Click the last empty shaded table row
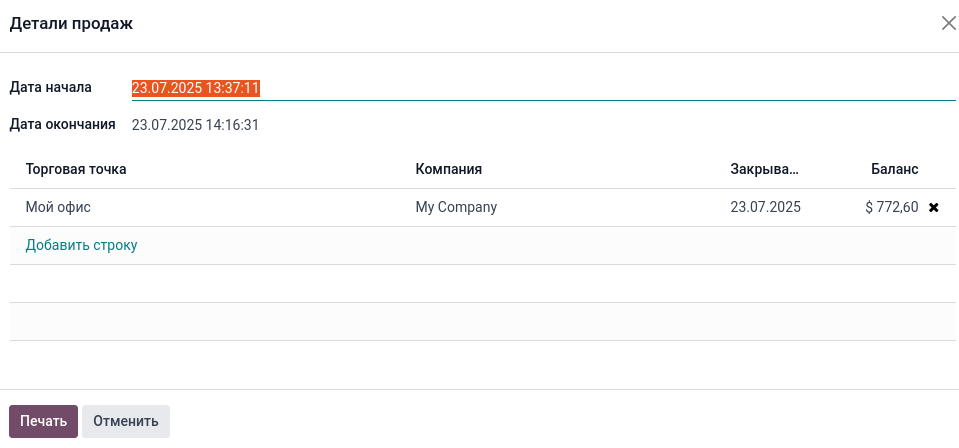Viewport: 959px width, 448px height. [479, 322]
